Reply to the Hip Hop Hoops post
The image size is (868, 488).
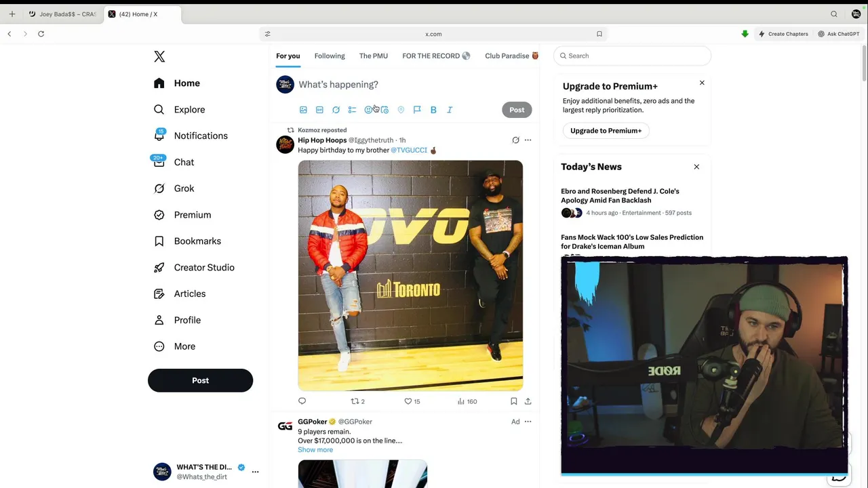(x=302, y=401)
